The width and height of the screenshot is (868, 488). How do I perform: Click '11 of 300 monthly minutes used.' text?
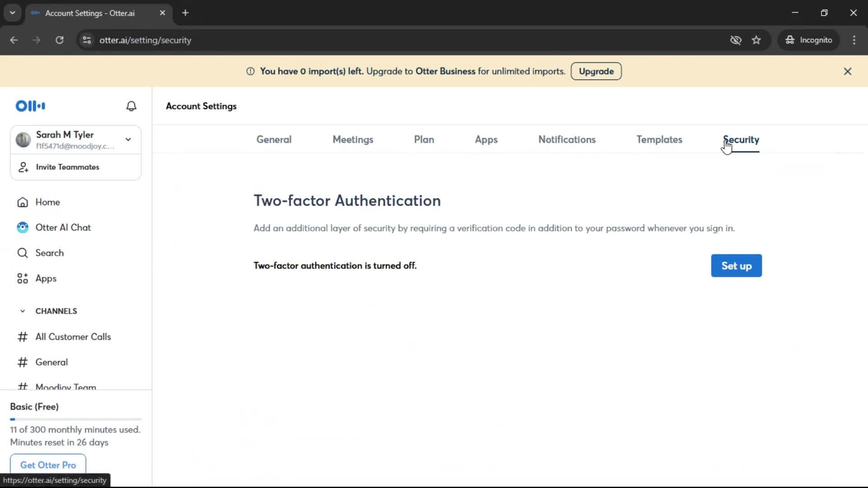75,430
